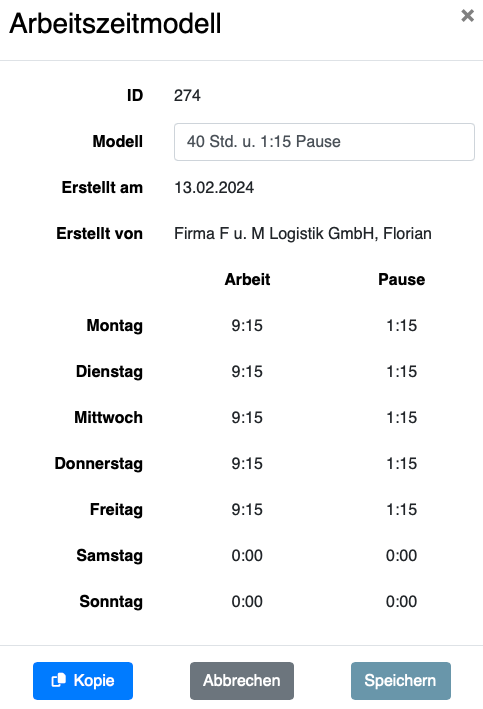Click Freitag Pause time value

pyautogui.click(x=402, y=510)
